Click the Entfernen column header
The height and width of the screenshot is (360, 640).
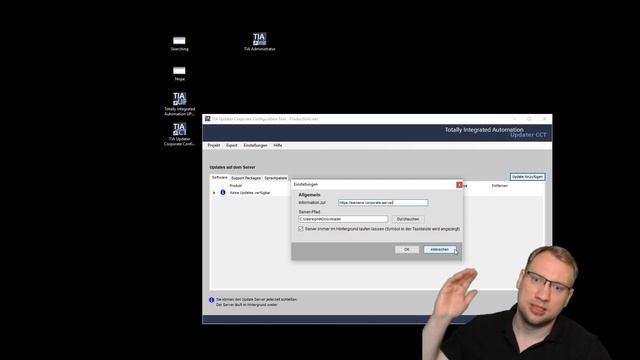tap(500, 186)
